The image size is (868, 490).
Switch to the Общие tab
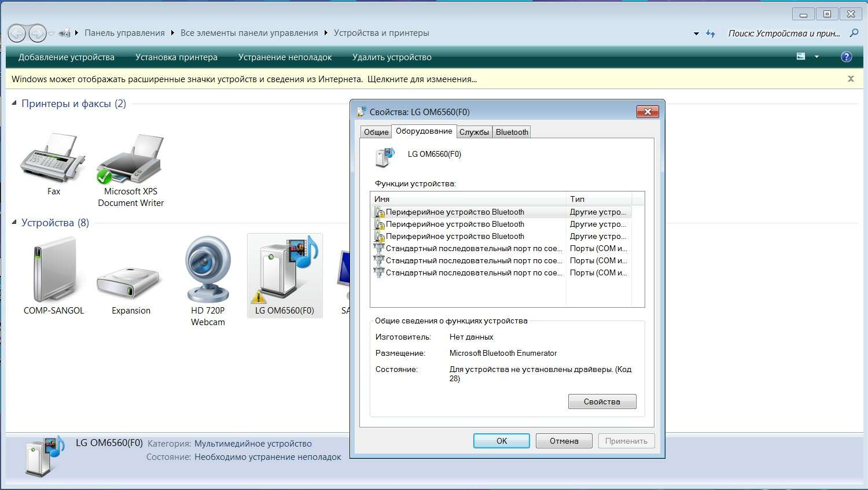[376, 132]
